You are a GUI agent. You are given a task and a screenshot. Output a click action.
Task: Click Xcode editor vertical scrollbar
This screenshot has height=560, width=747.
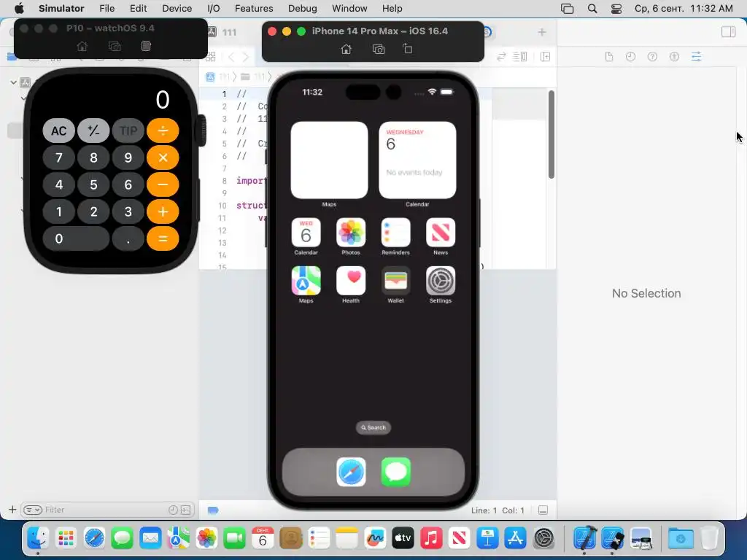pos(551,135)
